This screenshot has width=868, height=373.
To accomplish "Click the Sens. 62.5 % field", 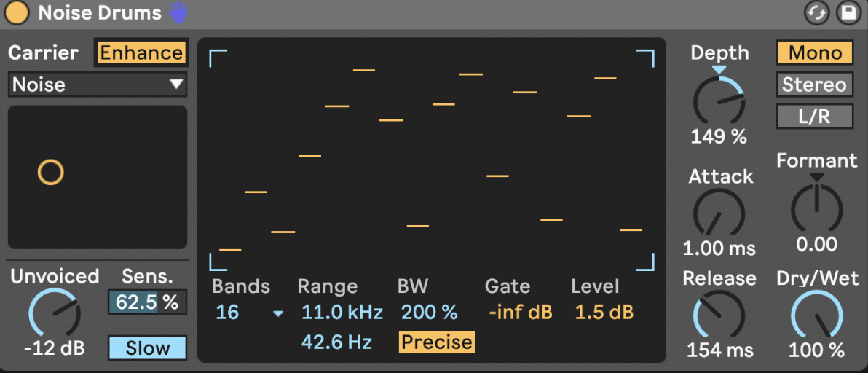I will pyautogui.click(x=147, y=302).
